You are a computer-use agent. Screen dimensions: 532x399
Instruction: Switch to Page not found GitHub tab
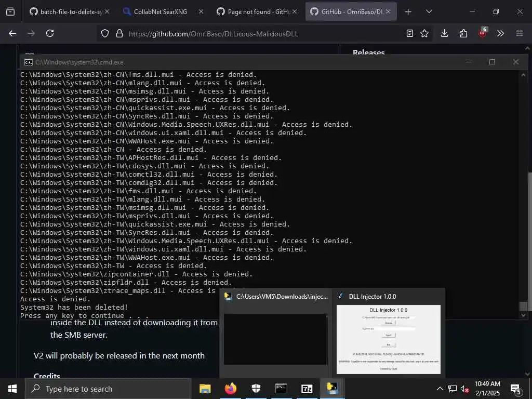[x=256, y=12]
